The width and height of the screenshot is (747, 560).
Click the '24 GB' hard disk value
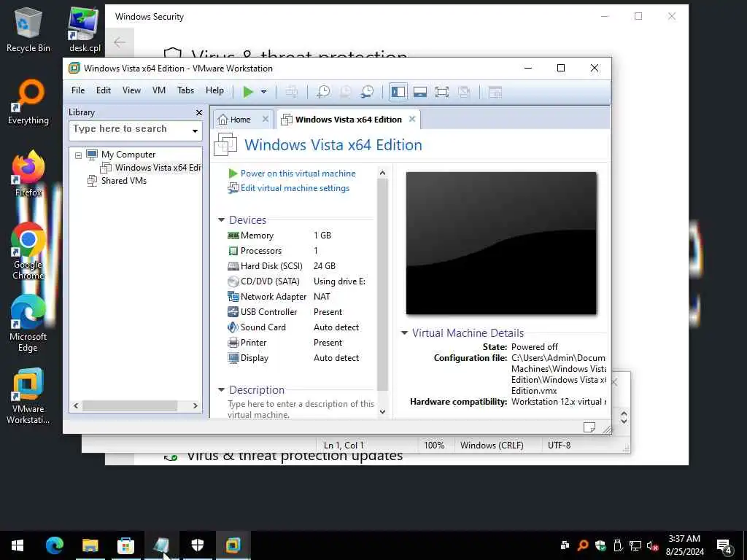coord(325,265)
